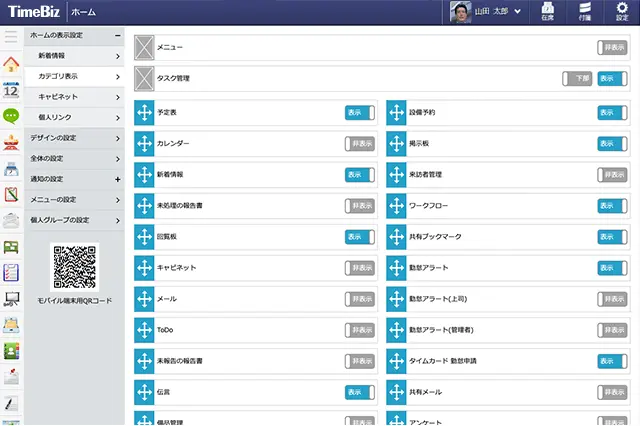Open 設定 gear icon in header
The height and width of the screenshot is (426, 640).
coord(622,12)
